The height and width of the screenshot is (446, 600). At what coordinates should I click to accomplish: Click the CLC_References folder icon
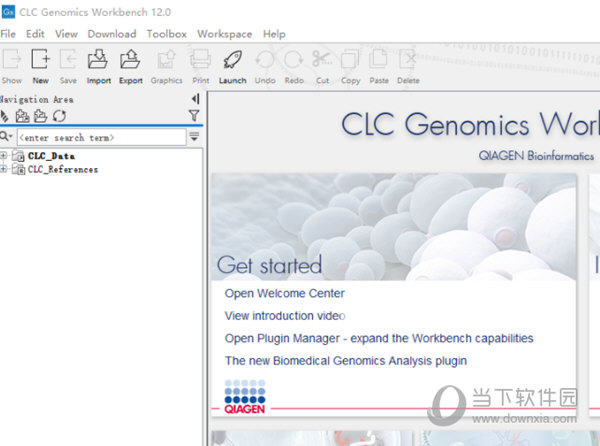pos(18,169)
